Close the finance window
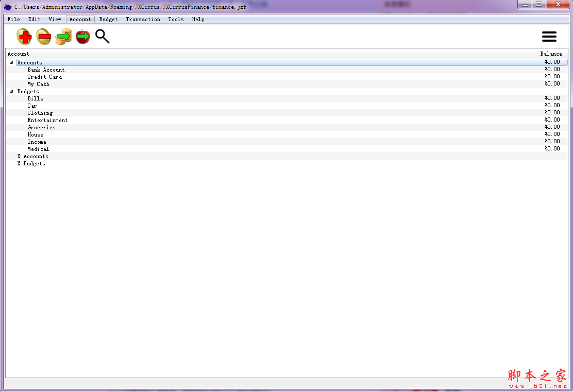The width and height of the screenshot is (573, 392). point(558,5)
